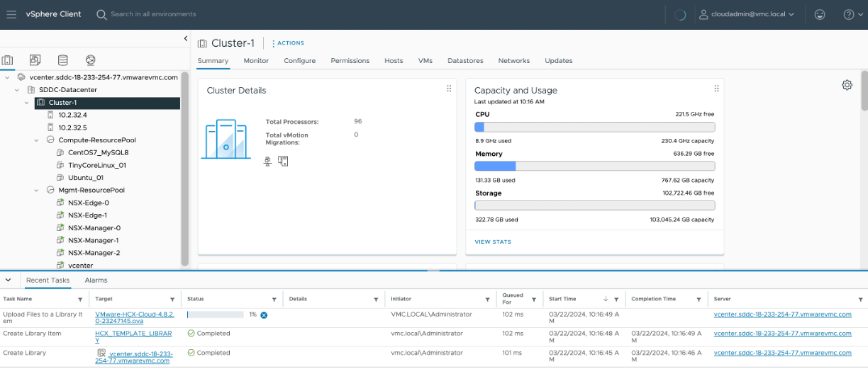Filter the Server column
Viewport: 868px width, 374px height.
click(x=861, y=300)
